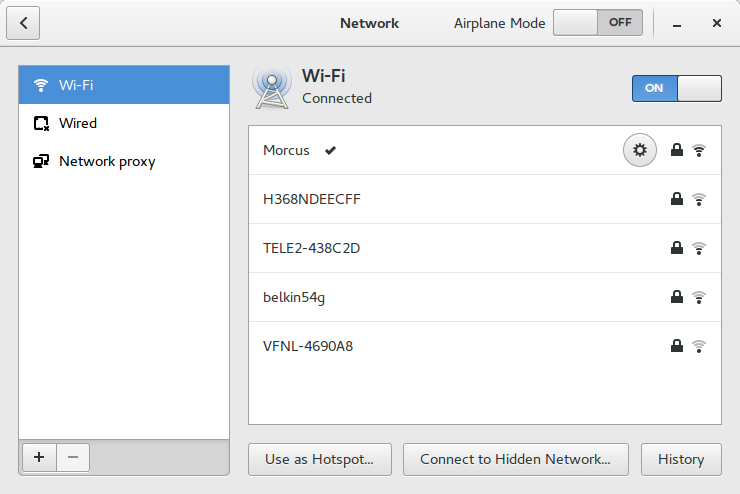Viewport: 740px width, 494px height.
Task: Toggle Airplane Mode switch
Action: pos(598,23)
